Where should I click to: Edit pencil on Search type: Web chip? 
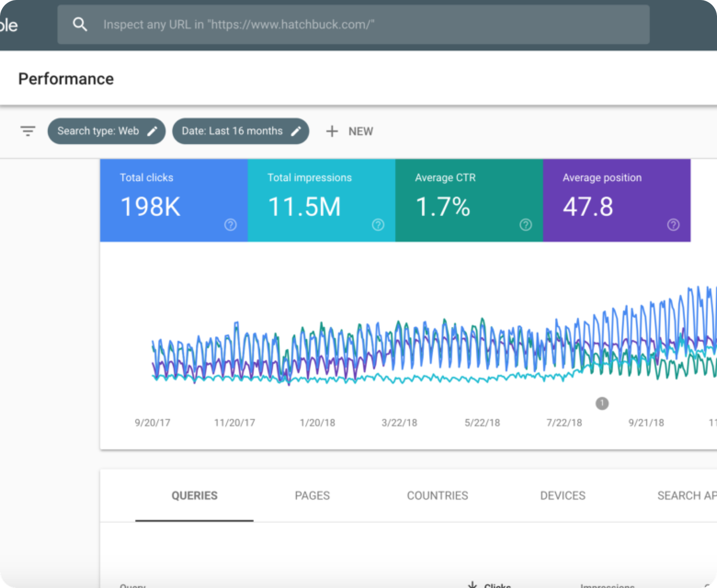tap(152, 131)
